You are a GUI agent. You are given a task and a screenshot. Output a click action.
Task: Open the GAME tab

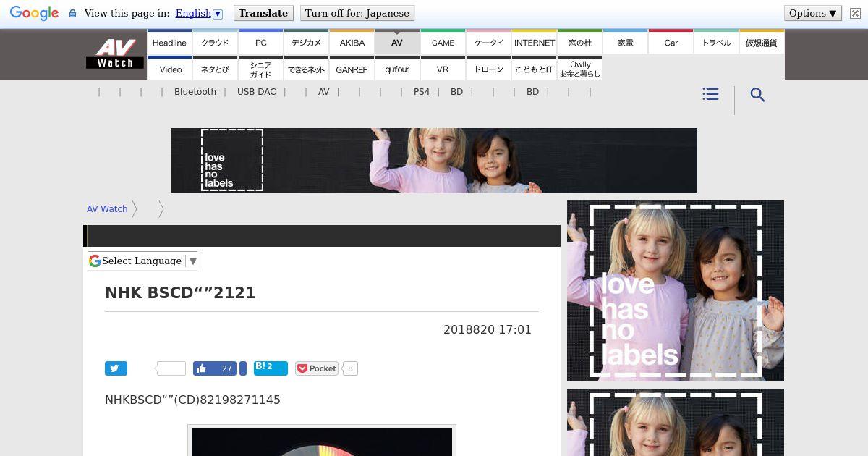tap(443, 42)
